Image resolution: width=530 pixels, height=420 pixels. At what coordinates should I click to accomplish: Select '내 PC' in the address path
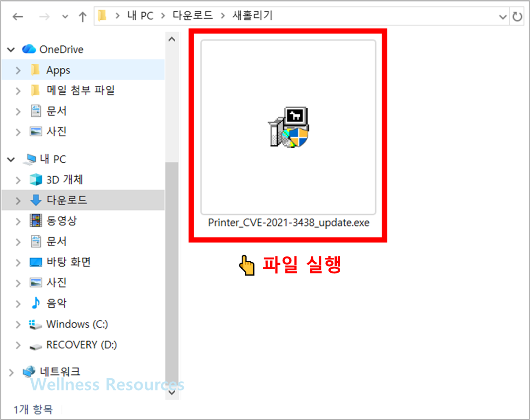[x=140, y=16]
